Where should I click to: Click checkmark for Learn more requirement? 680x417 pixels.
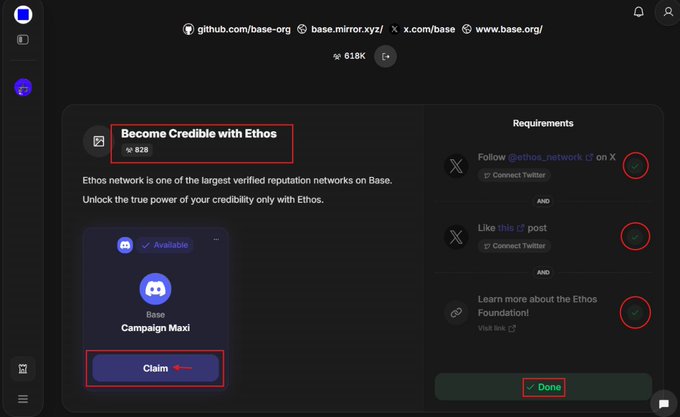[x=635, y=313]
